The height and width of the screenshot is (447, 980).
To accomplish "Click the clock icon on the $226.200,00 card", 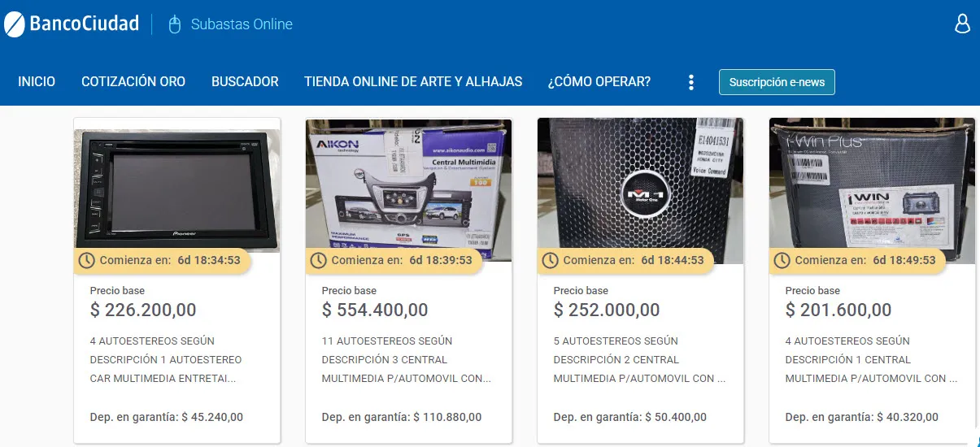I will [x=87, y=261].
